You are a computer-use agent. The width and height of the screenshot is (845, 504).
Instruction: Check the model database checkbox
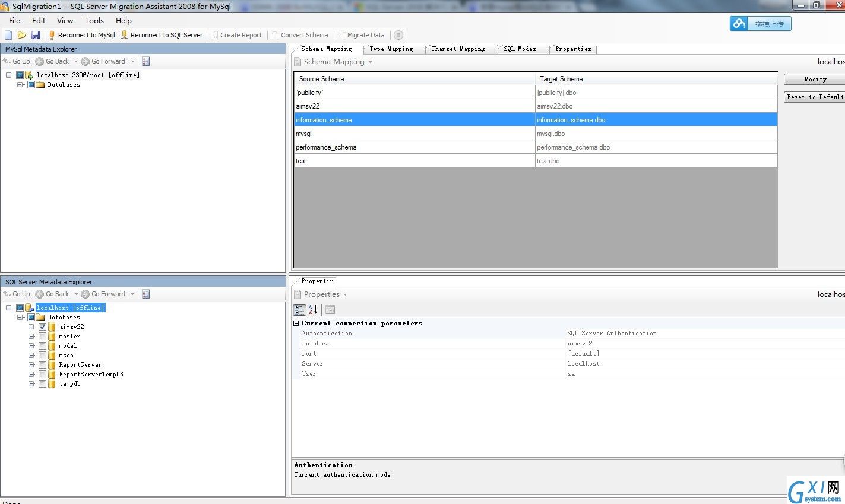(x=43, y=346)
